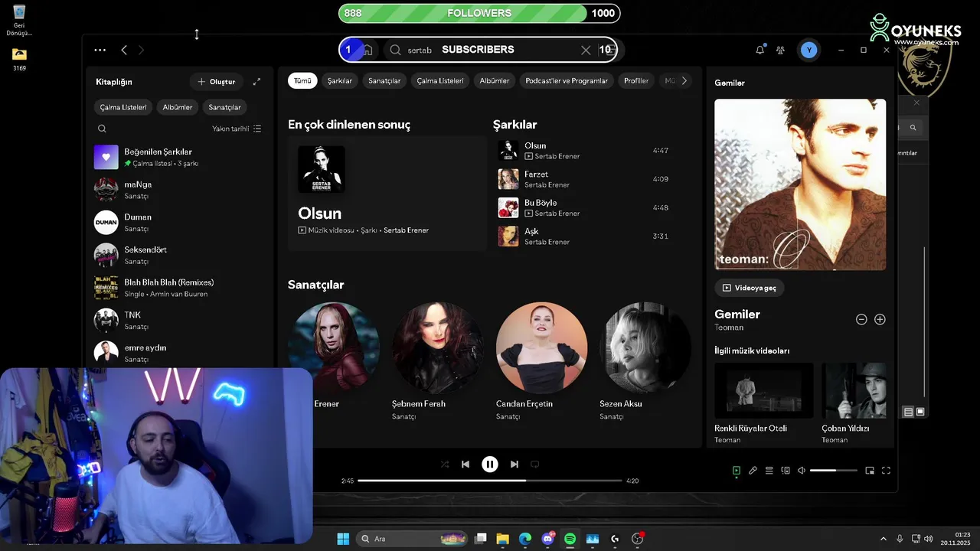Screen dimensions: 980x551
Task: Open Discord from the taskbar
Action: [547, 539]
